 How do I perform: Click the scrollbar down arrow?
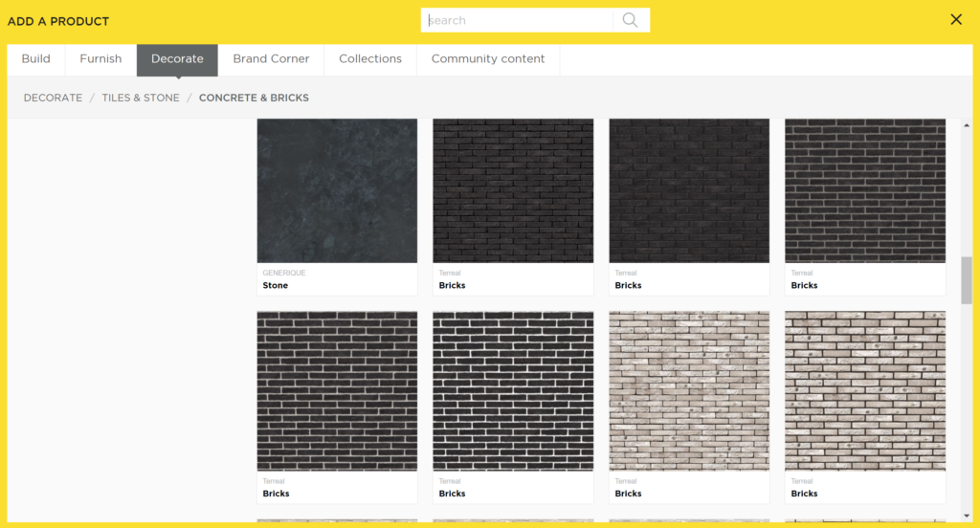pyautogui.click(x=967, y=516)
